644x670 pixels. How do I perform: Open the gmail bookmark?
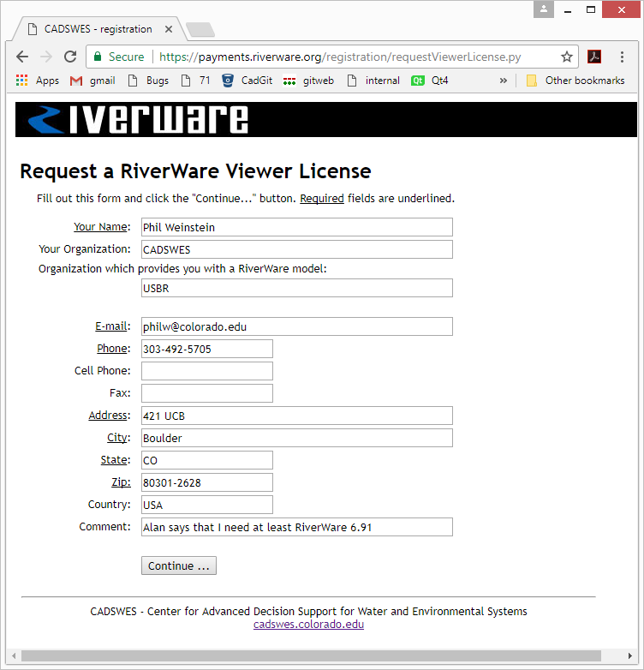tap(92, 81)
